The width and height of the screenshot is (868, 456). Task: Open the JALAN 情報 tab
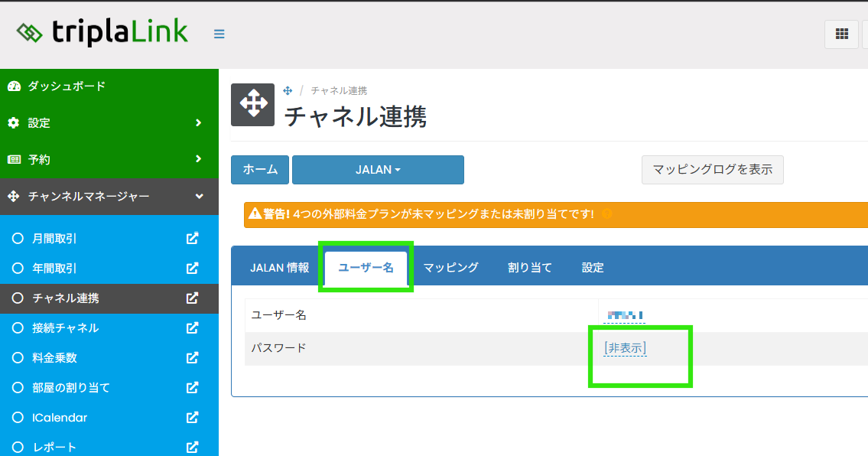(279, 268)
